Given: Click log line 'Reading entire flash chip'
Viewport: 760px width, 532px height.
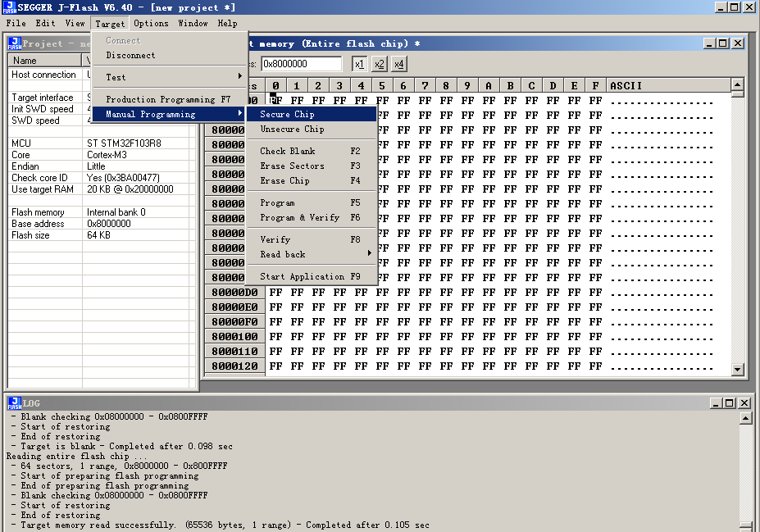Looking at the screenshot, I should 76,457.
